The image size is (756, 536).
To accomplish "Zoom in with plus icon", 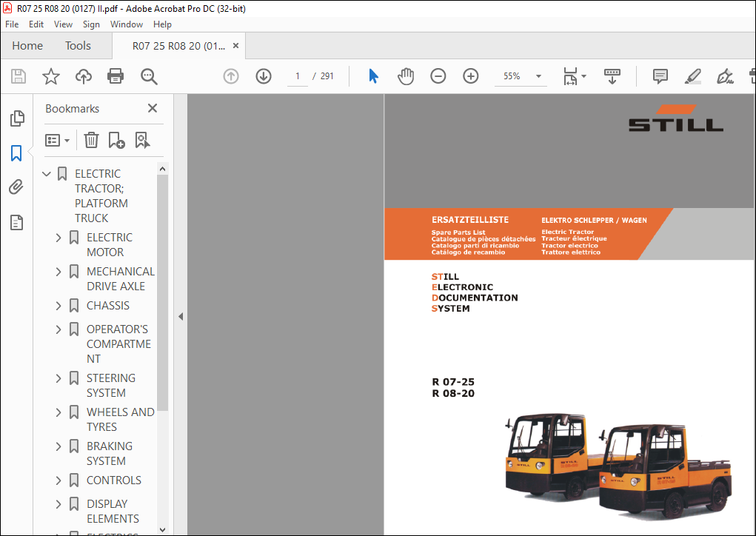I will [471, 76].
